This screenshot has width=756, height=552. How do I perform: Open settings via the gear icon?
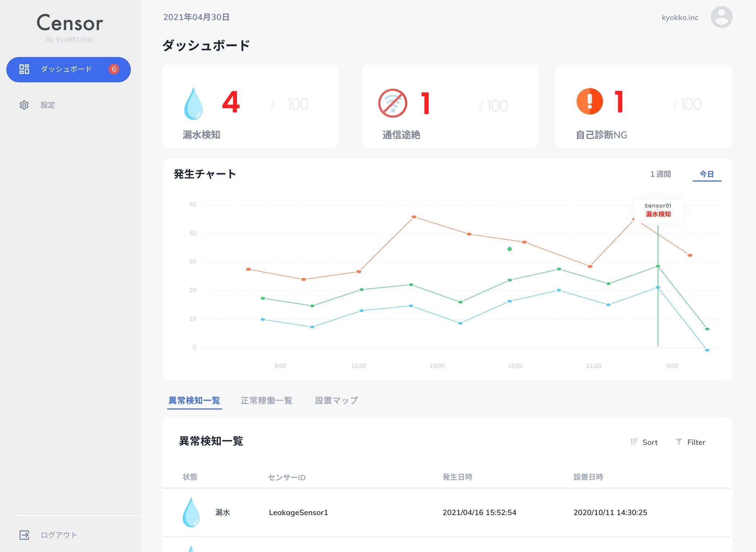point(24,105)
